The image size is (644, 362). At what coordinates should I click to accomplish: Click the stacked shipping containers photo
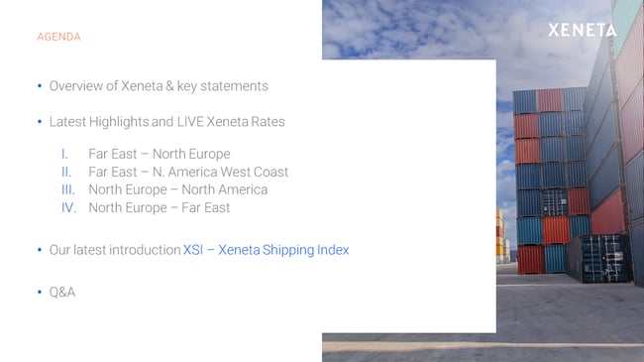click(x=570, y=181)
